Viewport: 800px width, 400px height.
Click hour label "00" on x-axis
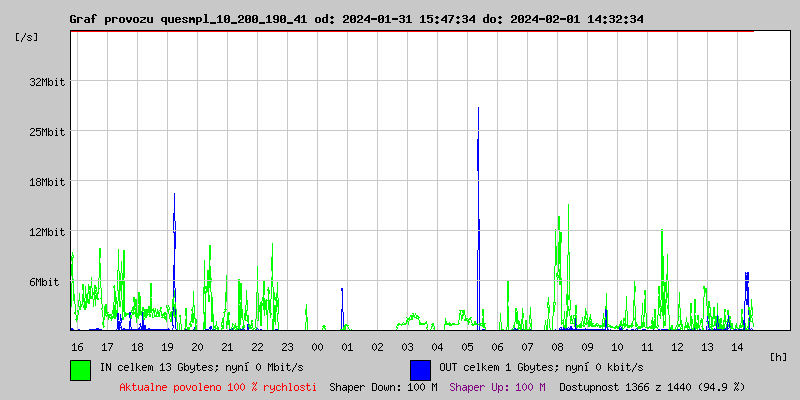click(317, 347)
